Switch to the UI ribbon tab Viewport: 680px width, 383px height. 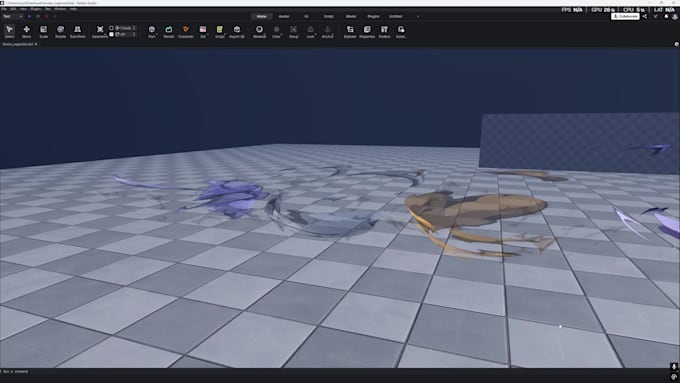coord(306,16)
